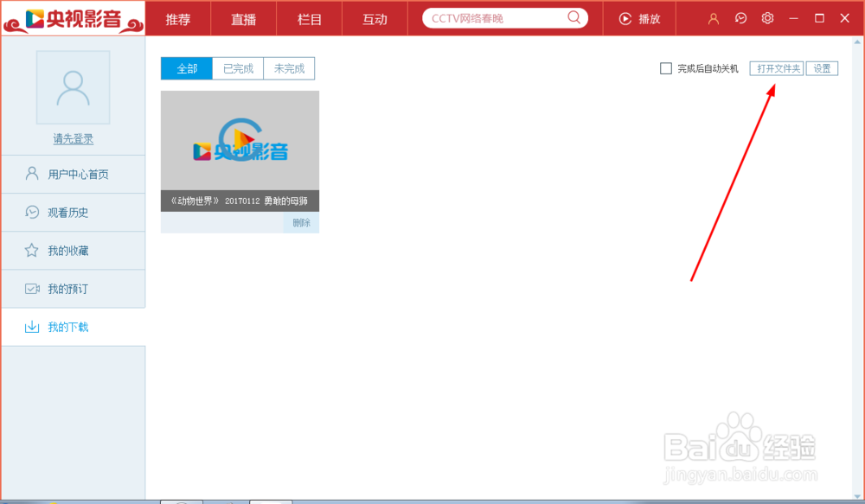This screenshot has width=865, height=504.
Task: Click the 观看历史 clock icon
Action: (x=32, y=212)
